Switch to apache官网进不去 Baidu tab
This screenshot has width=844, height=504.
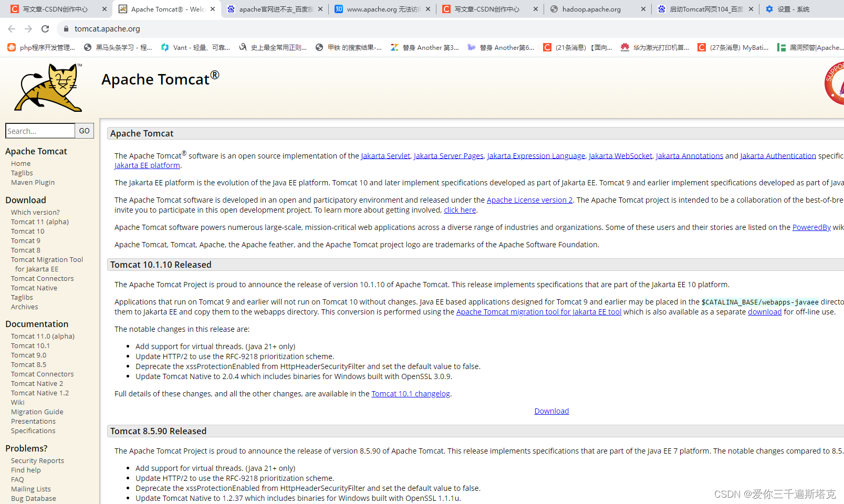(x=276, y=9)
